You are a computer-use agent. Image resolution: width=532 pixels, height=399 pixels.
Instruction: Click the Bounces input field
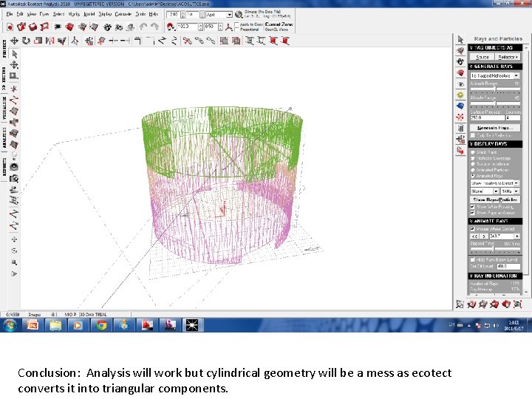tap(513, 117)
